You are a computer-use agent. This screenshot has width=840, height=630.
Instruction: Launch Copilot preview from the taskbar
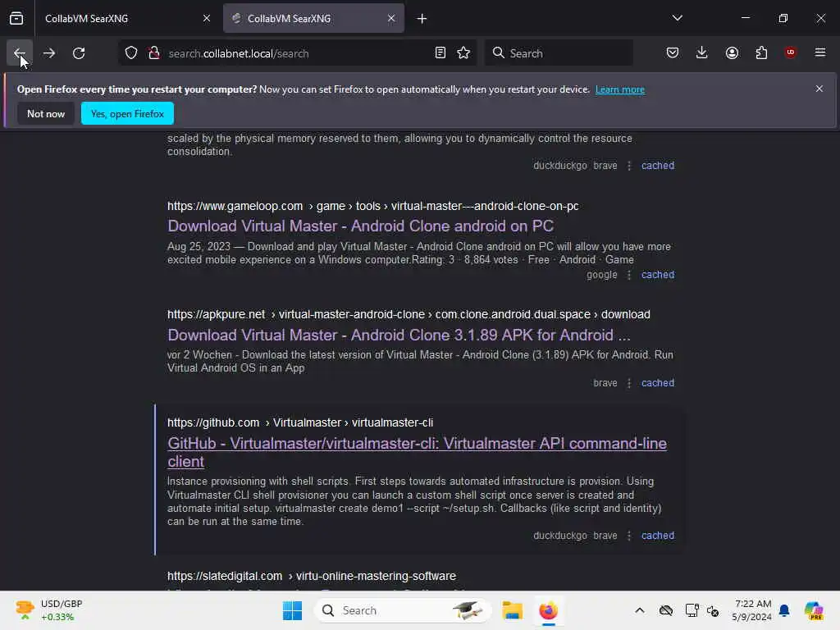point(814,610)
